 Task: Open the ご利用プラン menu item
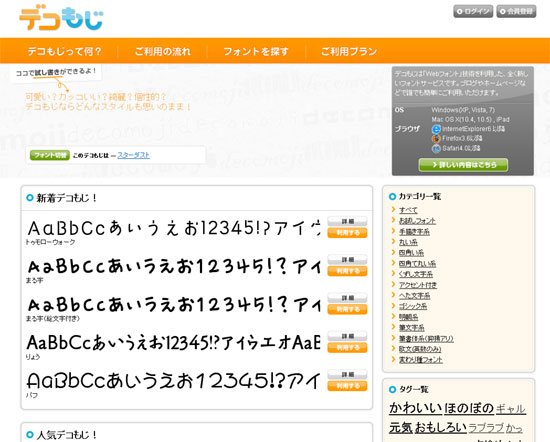click(x=349, y=52)
